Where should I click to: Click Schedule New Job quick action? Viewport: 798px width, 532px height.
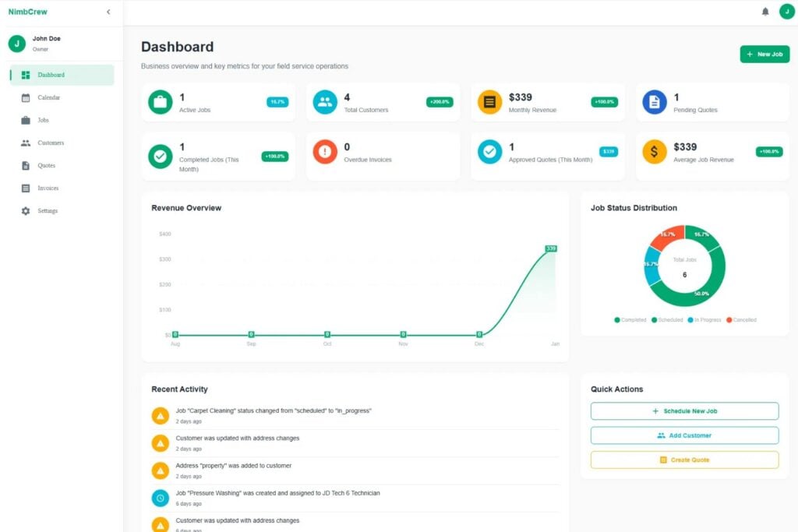point(684,411)
